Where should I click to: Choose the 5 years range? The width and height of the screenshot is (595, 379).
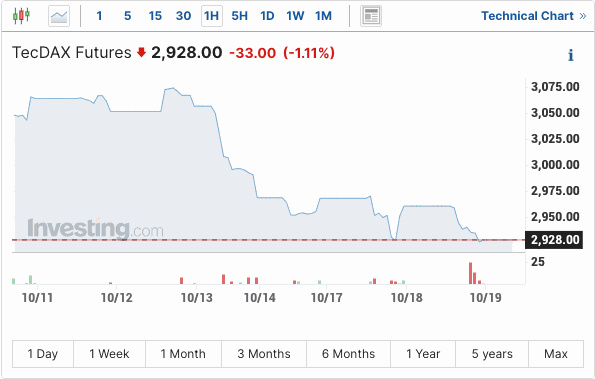click(492, 354)
